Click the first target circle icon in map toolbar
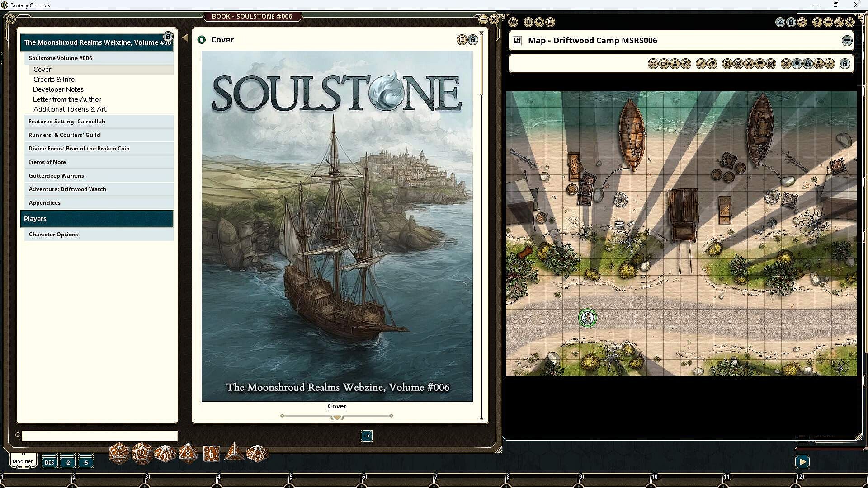This screenshot has width=868, height=488. [x=686, y=64]
